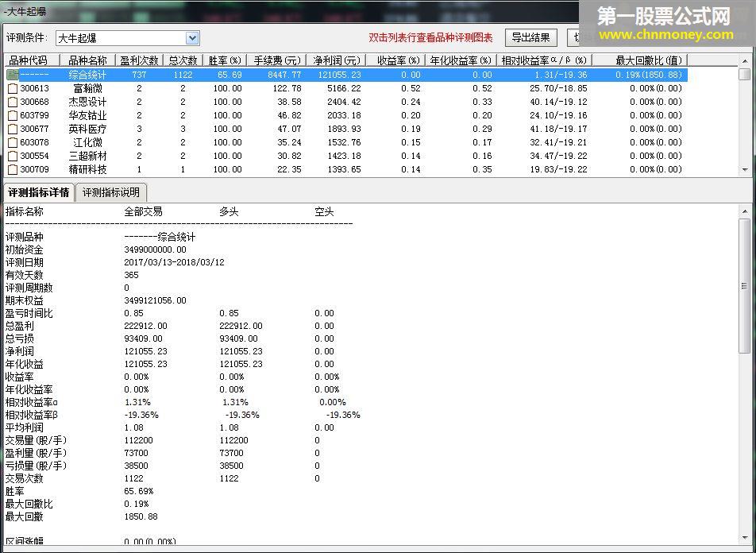This screenshot has width=756, height=553.
Task: Click net profit value 2404.42
Action: [345, 102]
